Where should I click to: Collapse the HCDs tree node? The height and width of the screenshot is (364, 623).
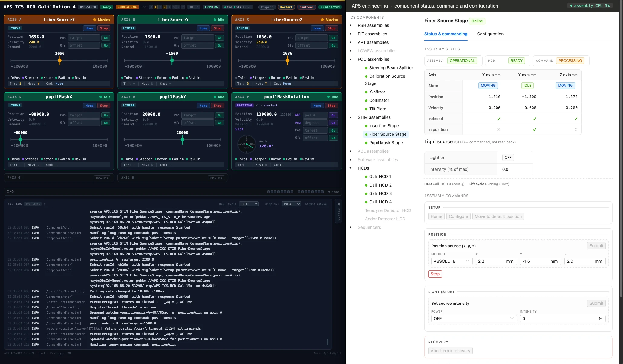click(x=351, y=168)
